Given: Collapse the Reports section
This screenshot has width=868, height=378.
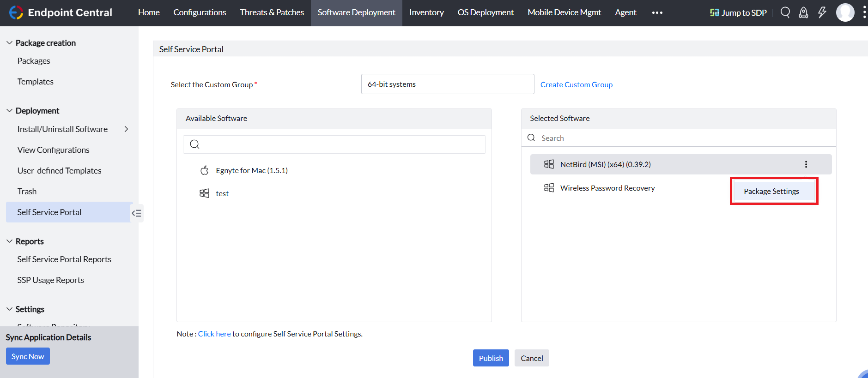Looking at the screenshot, I should coord(9,241).
